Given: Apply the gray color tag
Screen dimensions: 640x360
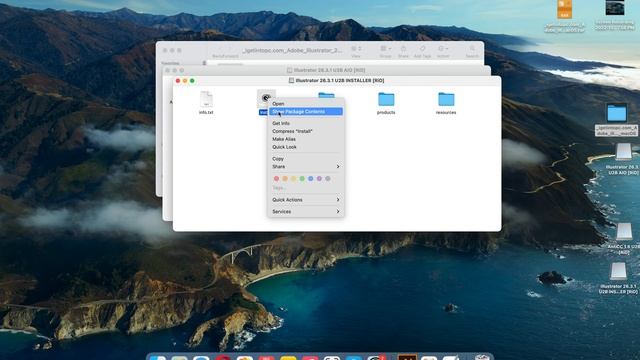Looking at the screenshot, I should pyautogui.click(x=328, y=178).
